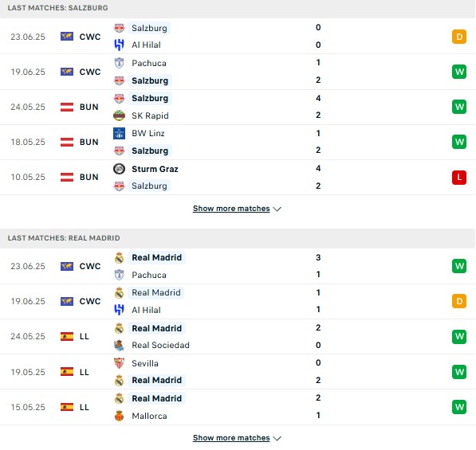Expand Show more matches under Real Madrid
This screenshot has width=476, height=450.
click(231, 438)
